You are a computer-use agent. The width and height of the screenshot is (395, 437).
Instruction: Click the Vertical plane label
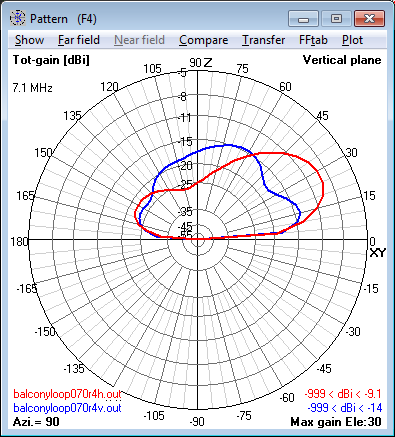[342, 60]
